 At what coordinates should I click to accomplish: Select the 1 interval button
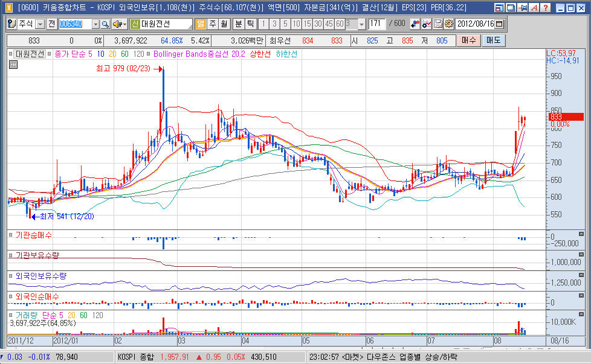[x=263, y=24]
